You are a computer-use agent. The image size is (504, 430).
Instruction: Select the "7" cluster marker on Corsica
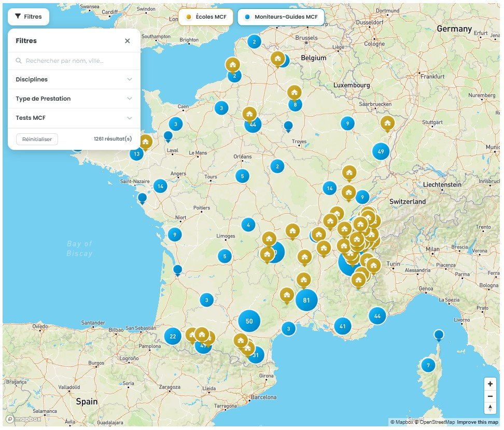click(428, 365)
